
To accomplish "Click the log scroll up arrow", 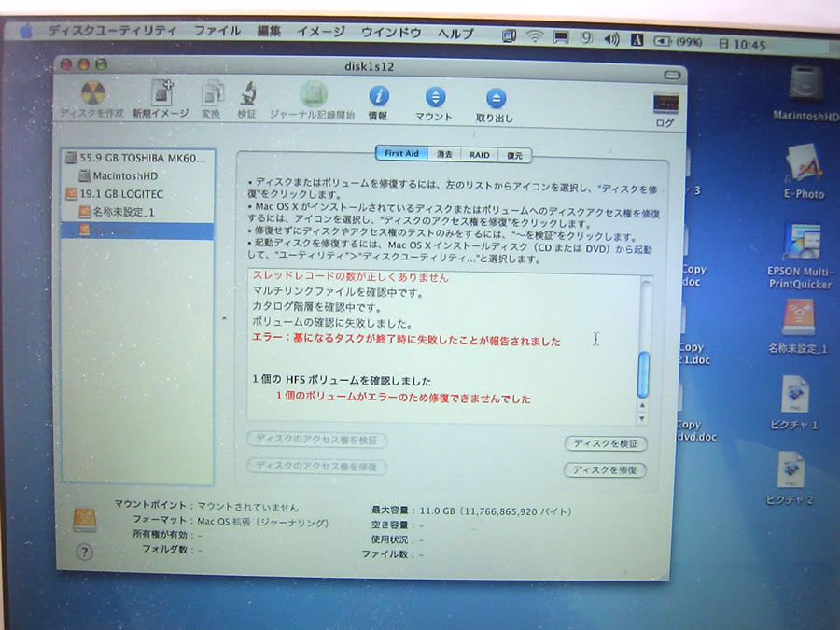I will coord(642,406).
